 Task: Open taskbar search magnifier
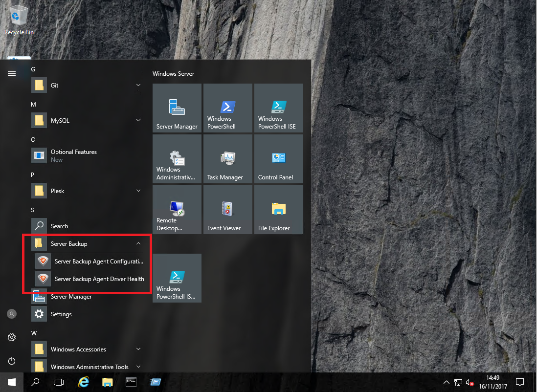coord(35,382)
